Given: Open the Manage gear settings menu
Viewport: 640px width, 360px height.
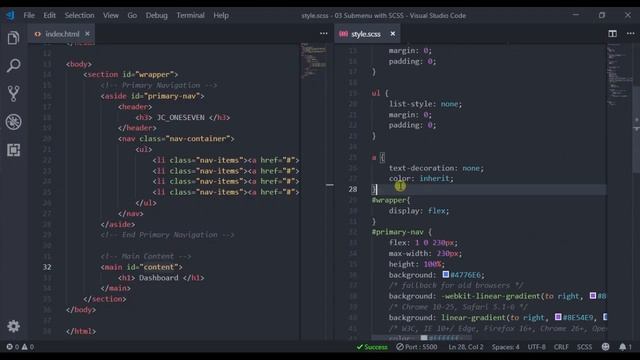Looking at the screenshot, I should (13, 326).
